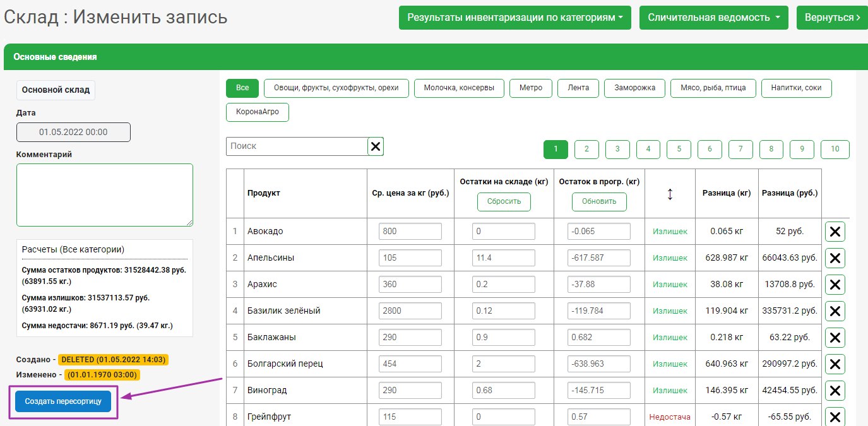Click Обновить under program stock
Viewport: 868px width, 426px height.
(x=599, y=202)
